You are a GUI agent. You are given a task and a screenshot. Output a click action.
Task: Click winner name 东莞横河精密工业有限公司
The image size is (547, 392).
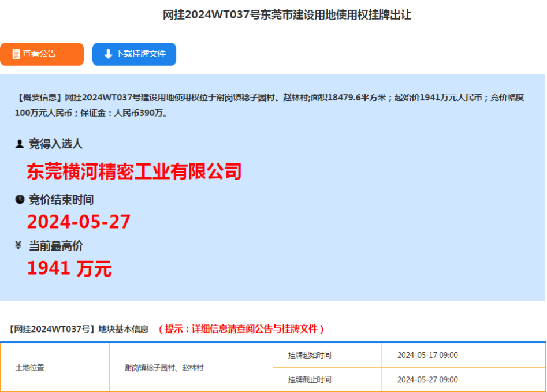(134, 171)
